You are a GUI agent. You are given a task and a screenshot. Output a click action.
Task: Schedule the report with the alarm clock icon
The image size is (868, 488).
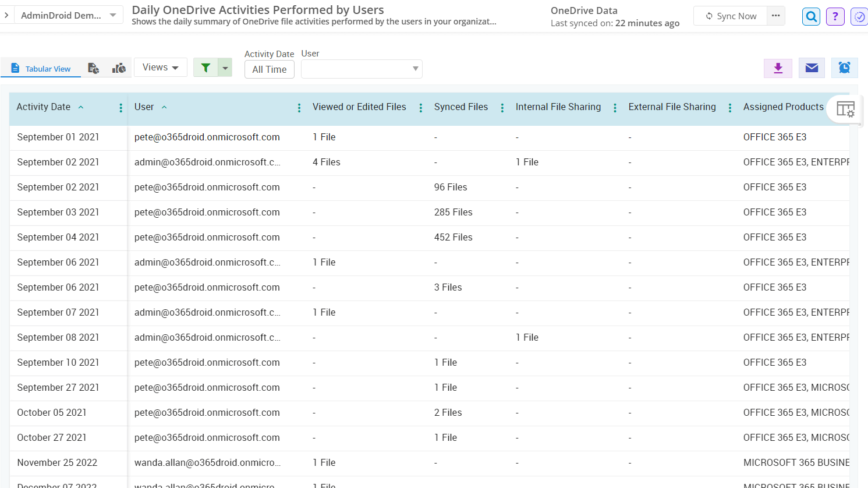pyautogui.click(x=844, y=68)
